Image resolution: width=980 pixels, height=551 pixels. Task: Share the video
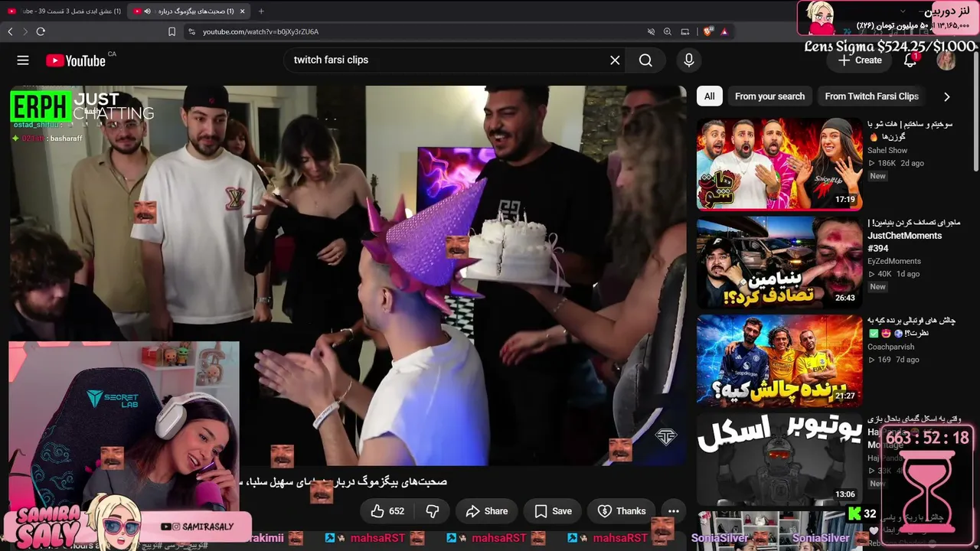tap(486, 511)
